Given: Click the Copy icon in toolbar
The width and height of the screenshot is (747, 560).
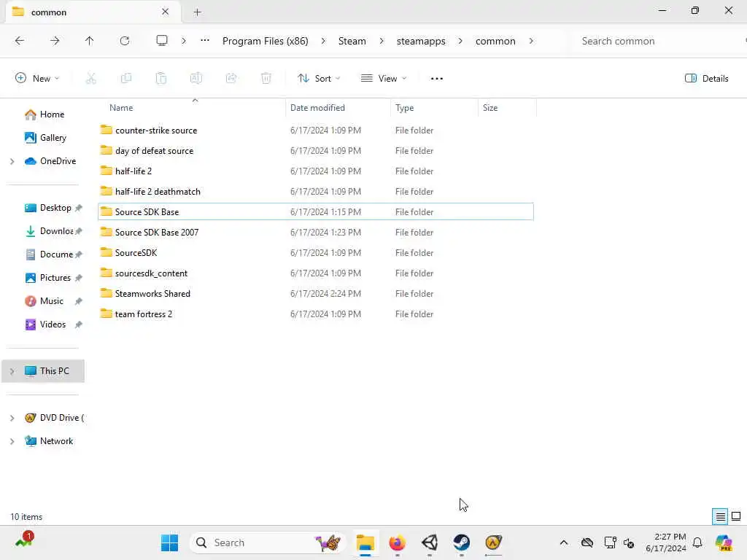Looking at the screenshot, I should 126,79.
